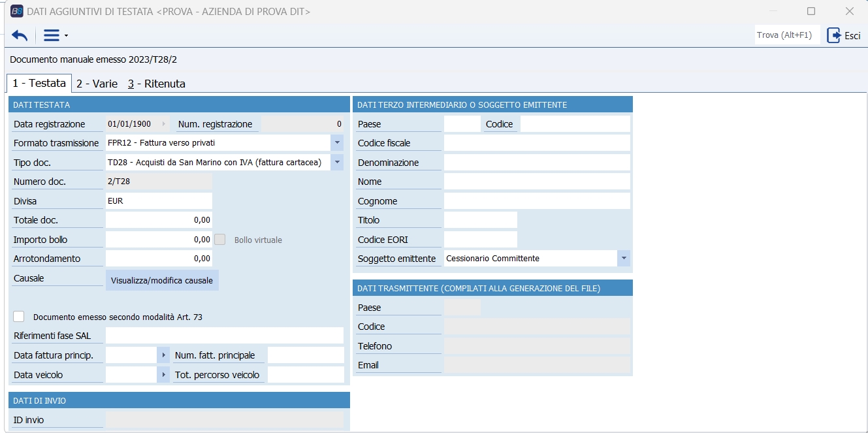Maximize the window
Screen dimensions: 868x433
(x=811, y=11)
